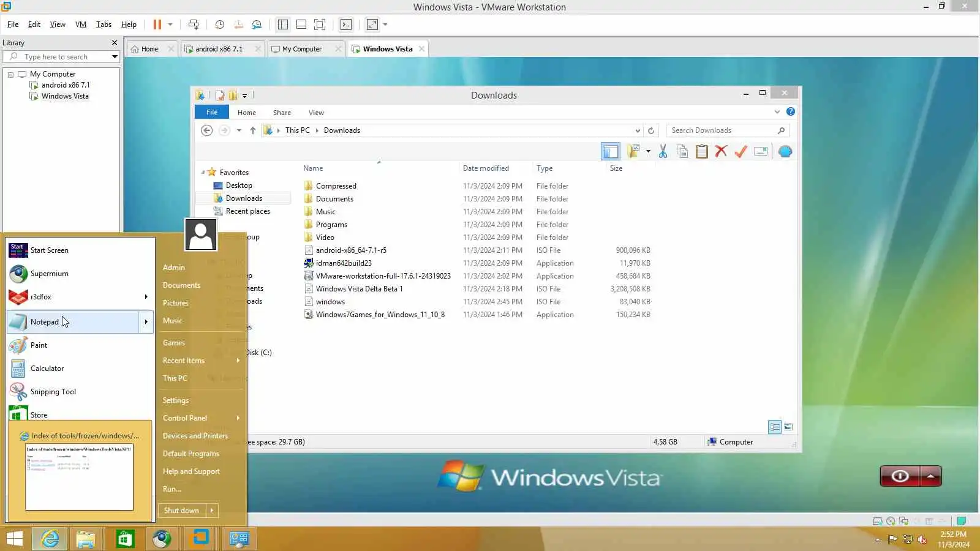Toggle the thumbnail bar view icon in VMware
Image resolution: width=980 pixels, height=551 pixels.
point(301,24)
